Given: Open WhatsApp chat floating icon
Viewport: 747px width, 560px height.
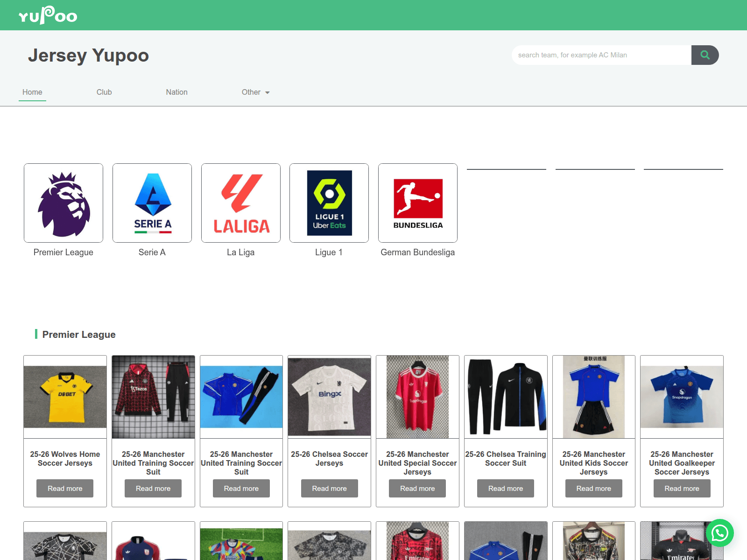Looking at the screenshot, I should tap(719, 533).
